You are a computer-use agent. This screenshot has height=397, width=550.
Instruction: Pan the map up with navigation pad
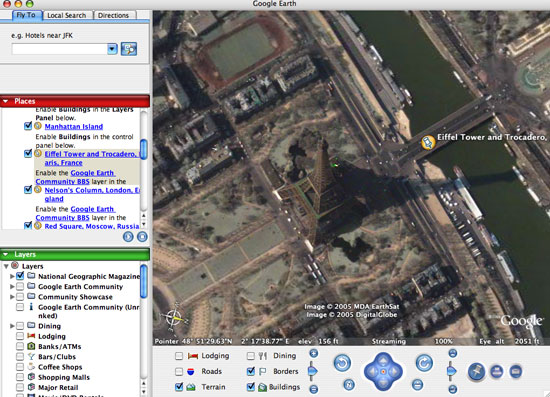coord(383,360)
